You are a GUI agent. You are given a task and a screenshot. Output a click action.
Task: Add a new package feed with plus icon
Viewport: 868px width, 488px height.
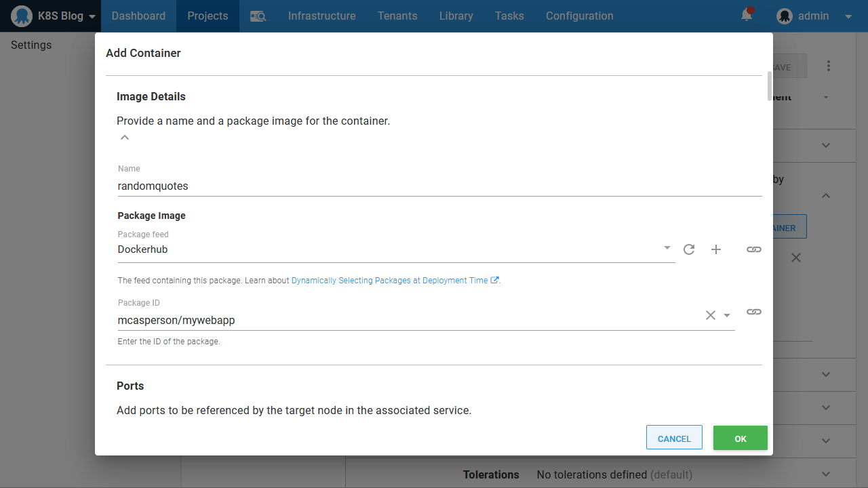(x=716, y=249)
